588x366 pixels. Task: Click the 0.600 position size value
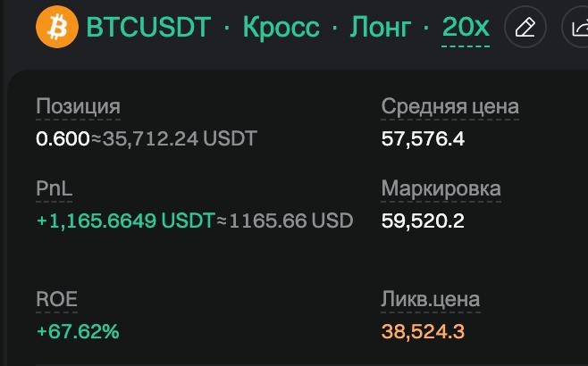(x=62, y=138)
